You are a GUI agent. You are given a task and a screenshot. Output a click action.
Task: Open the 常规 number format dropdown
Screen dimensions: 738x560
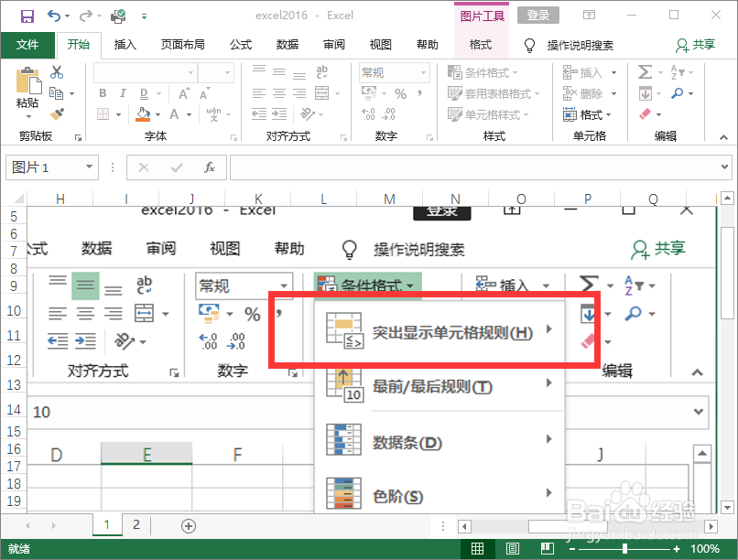(x=424, y=72)
